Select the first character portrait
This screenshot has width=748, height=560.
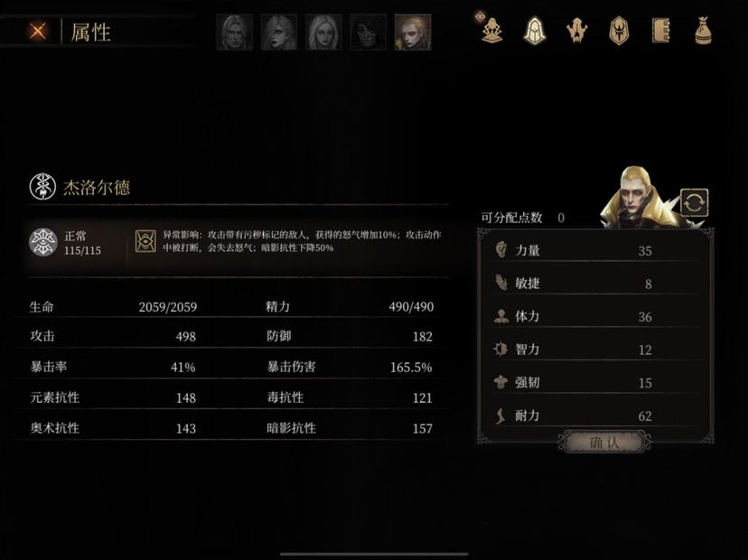(x=234, y=32)
